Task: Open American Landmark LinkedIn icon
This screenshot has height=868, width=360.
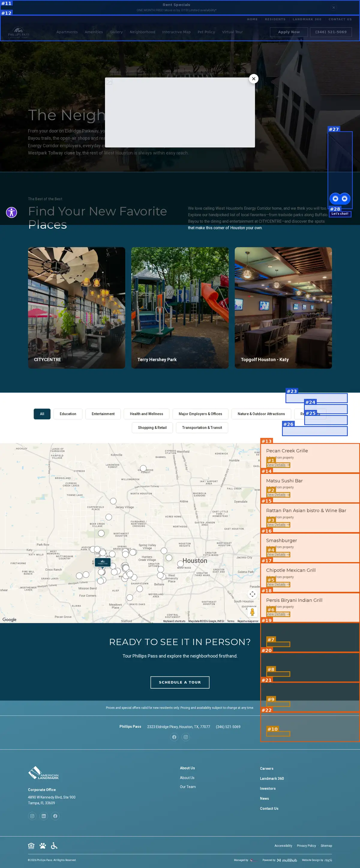Action: point(43,816)
